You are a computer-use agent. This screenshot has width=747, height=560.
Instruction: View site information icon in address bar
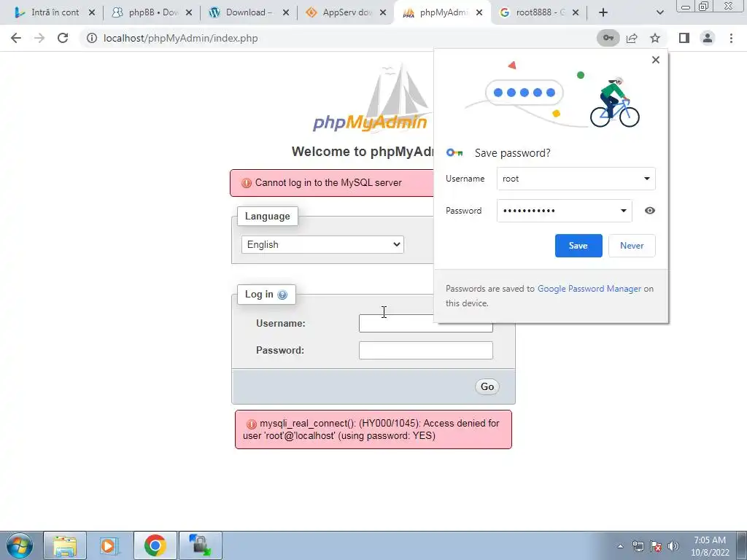click(x=92, y=38)
